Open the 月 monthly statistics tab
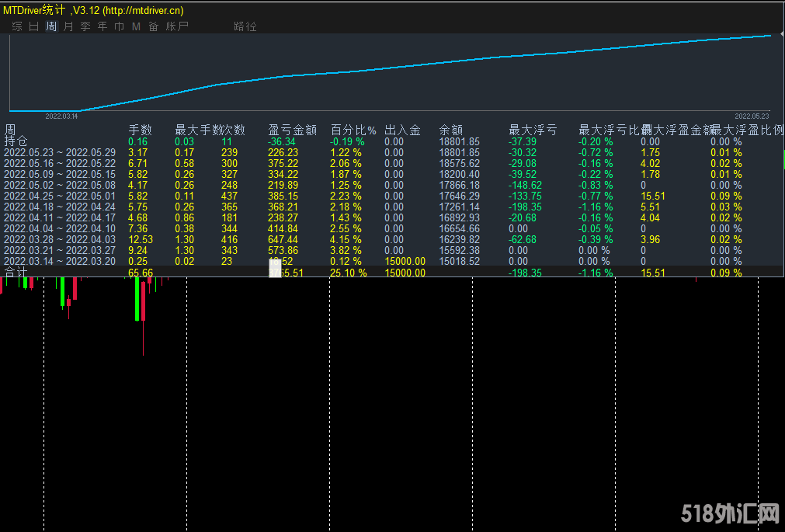The height and width of the screenshot is (532, 785). click(x=68, y=26)
